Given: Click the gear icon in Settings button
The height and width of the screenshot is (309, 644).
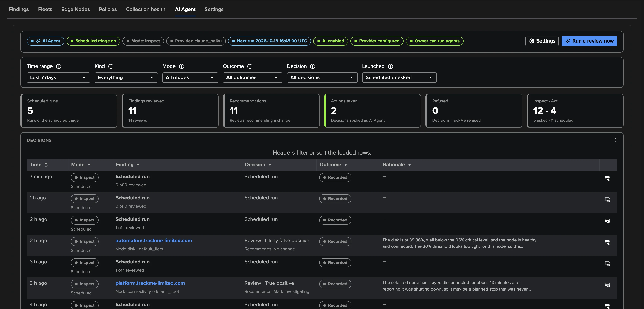Looking at the screenshot, I should tap(532, 41).
